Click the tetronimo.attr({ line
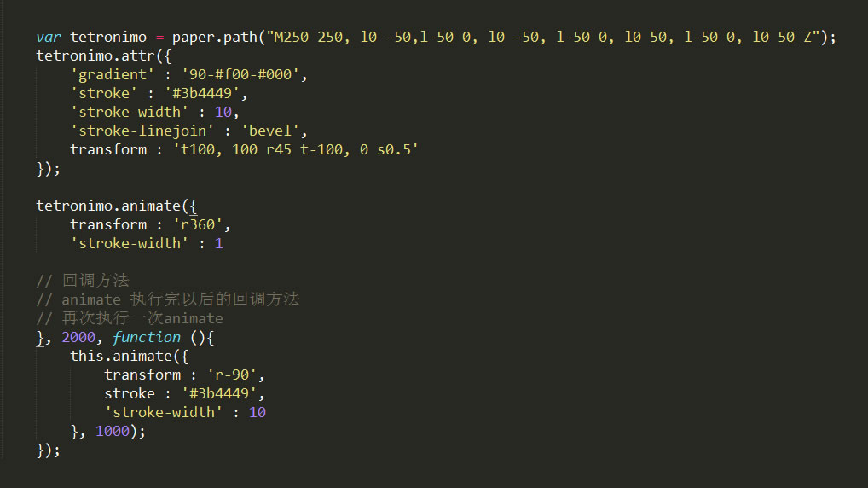The image size is (868, 488). pos(103,56)
